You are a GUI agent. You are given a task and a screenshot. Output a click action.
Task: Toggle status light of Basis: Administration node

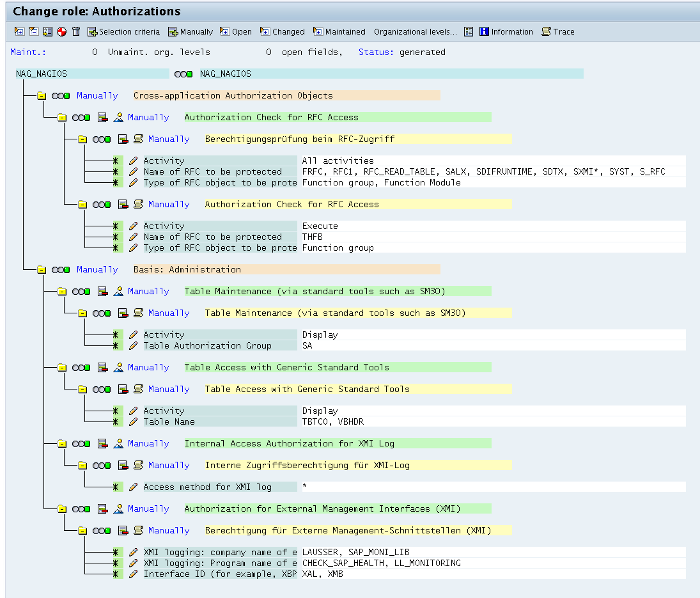60,269
